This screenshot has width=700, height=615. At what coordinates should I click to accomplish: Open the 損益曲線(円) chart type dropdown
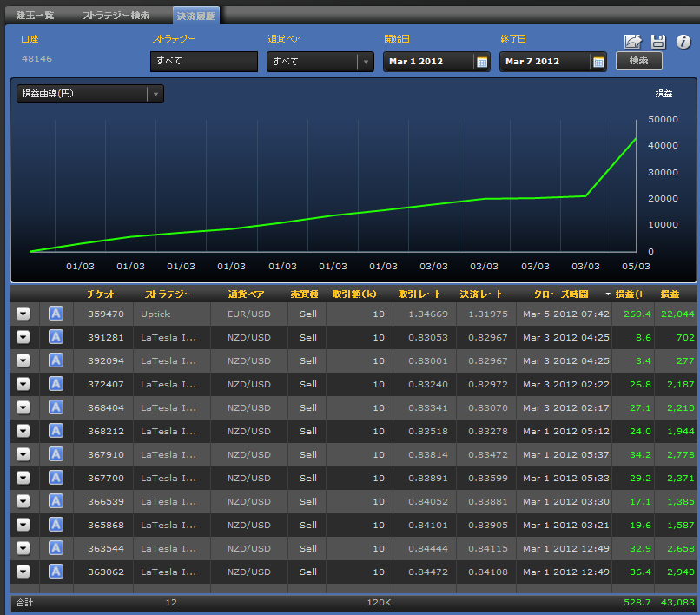(155, 94)
